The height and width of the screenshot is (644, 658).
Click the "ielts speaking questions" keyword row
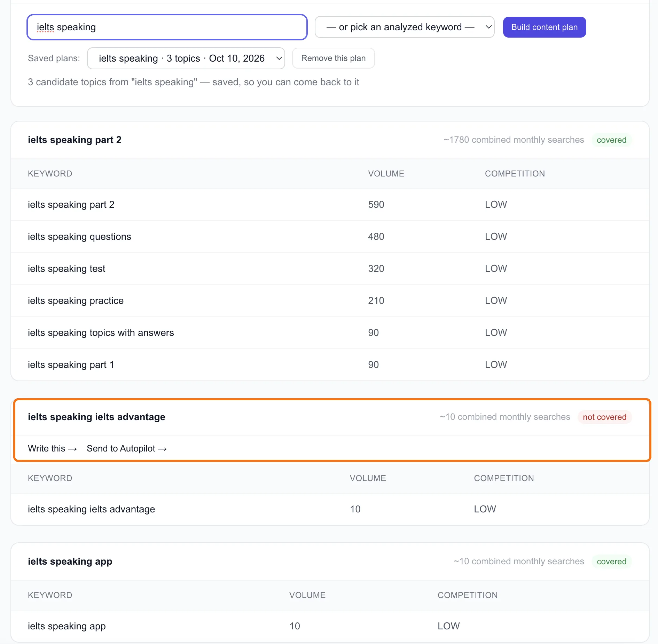(330, 237)
